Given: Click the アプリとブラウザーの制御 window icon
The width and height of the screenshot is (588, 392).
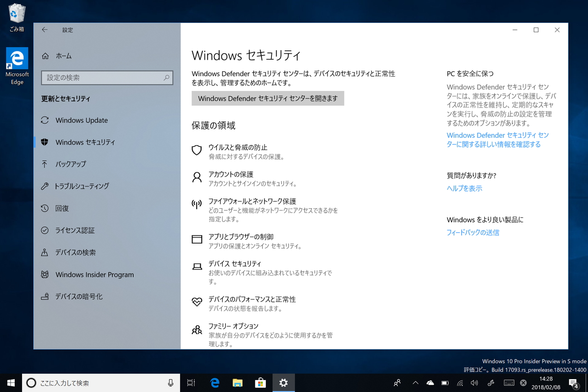Looking at the screenshot, I should coord(197,239).
